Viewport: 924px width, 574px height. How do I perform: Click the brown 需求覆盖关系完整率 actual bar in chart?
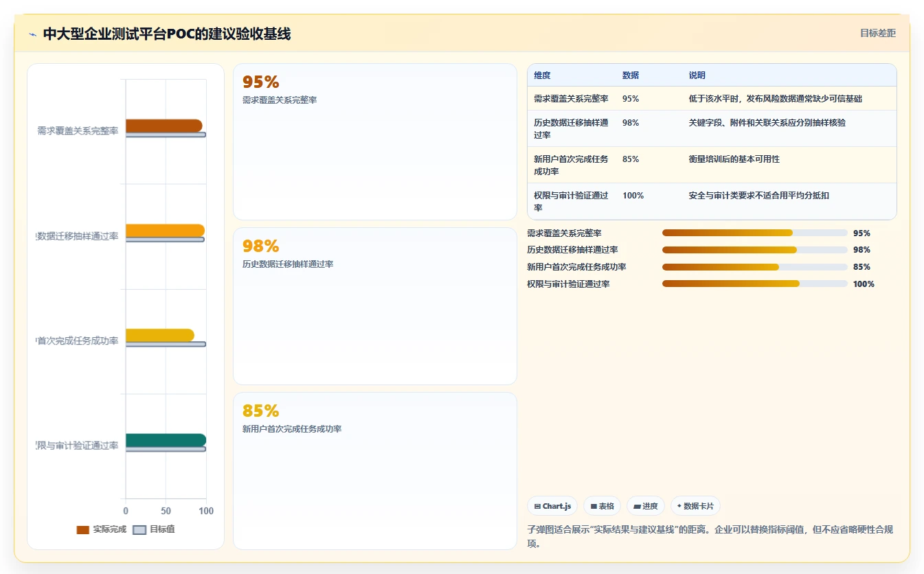pos(164,126)
